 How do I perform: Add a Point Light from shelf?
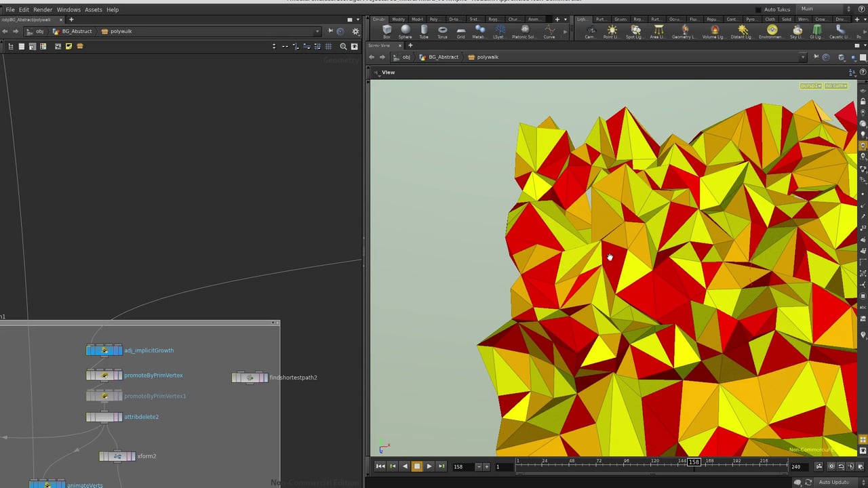[x=612, y=32]
